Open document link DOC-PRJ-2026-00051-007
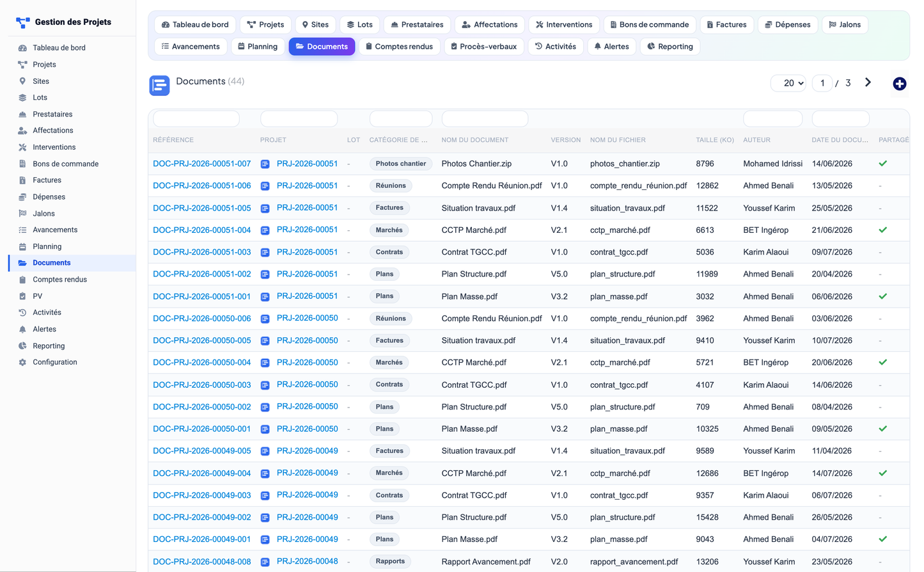The width and height of the screenshot is (924, 572). coord(201,164)
